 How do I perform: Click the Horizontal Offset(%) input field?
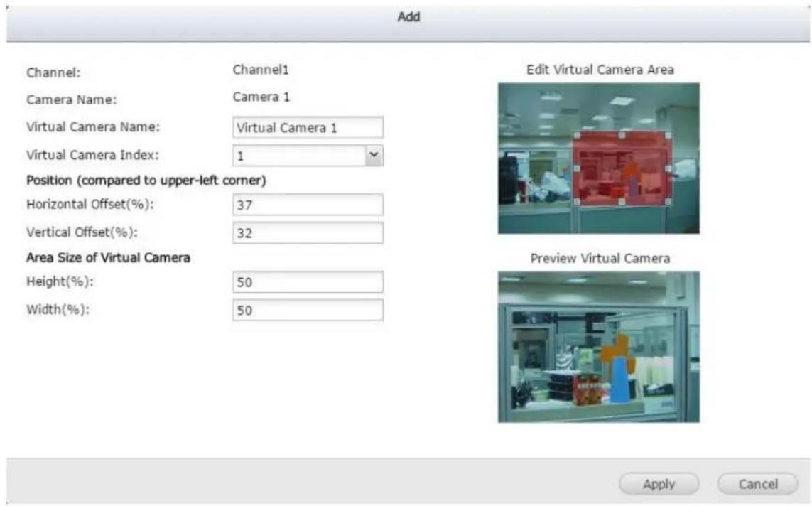(x=308, y=205)
